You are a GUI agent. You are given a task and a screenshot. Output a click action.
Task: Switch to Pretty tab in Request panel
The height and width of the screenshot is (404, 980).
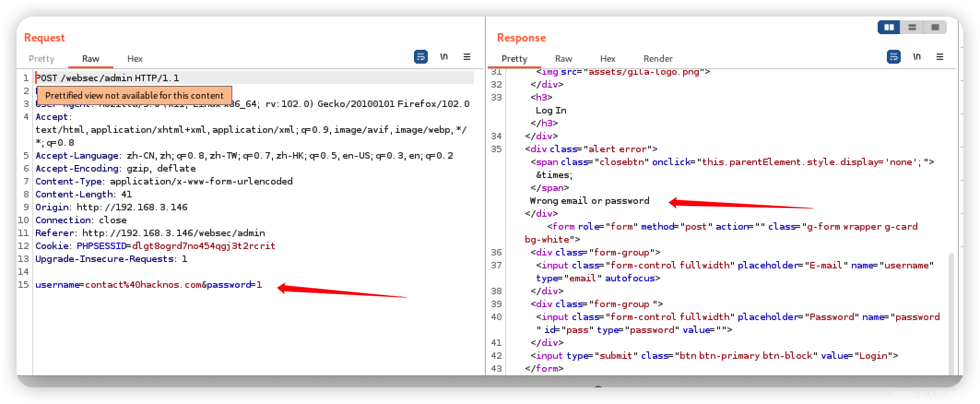point(41,59)
